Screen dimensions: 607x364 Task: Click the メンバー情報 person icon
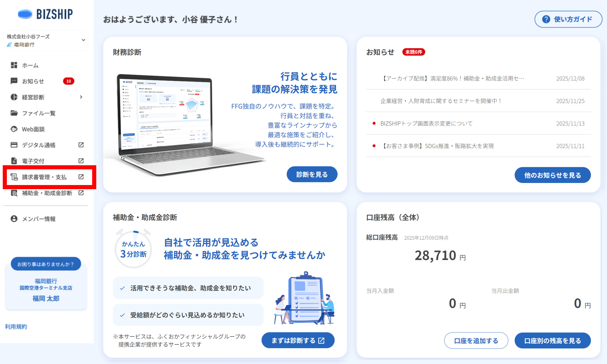point(14,219)
